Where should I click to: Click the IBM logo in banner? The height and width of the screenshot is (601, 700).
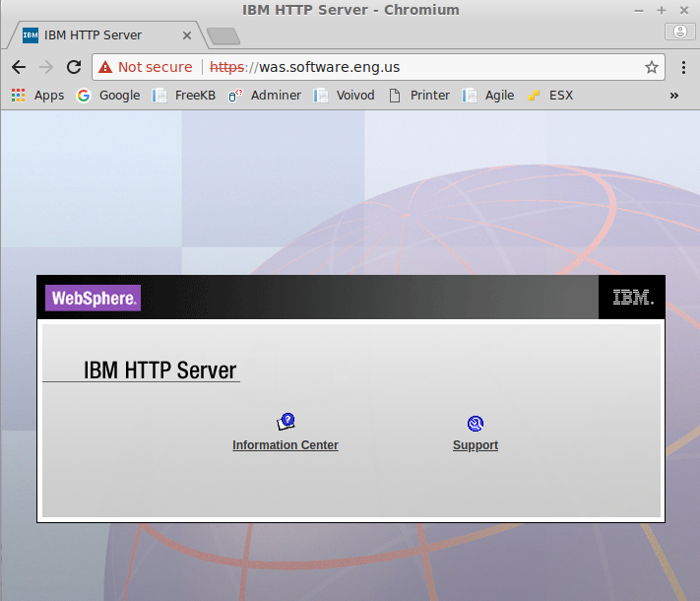pos(633,297)
